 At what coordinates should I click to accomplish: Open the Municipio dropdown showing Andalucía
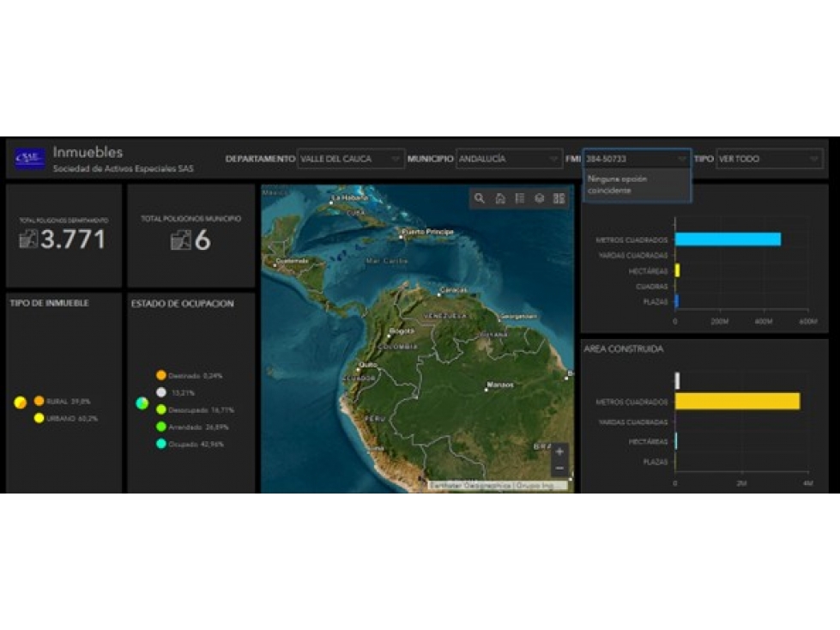(509, 159)
